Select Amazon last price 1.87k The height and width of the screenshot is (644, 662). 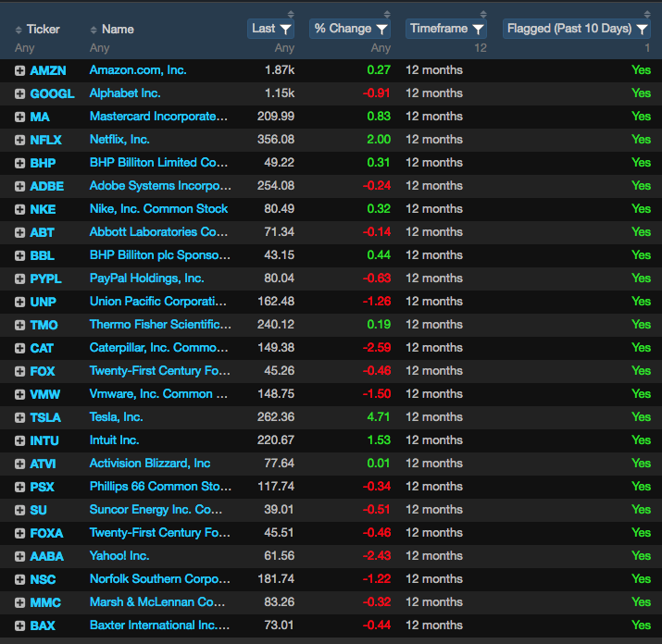(280, 70)
